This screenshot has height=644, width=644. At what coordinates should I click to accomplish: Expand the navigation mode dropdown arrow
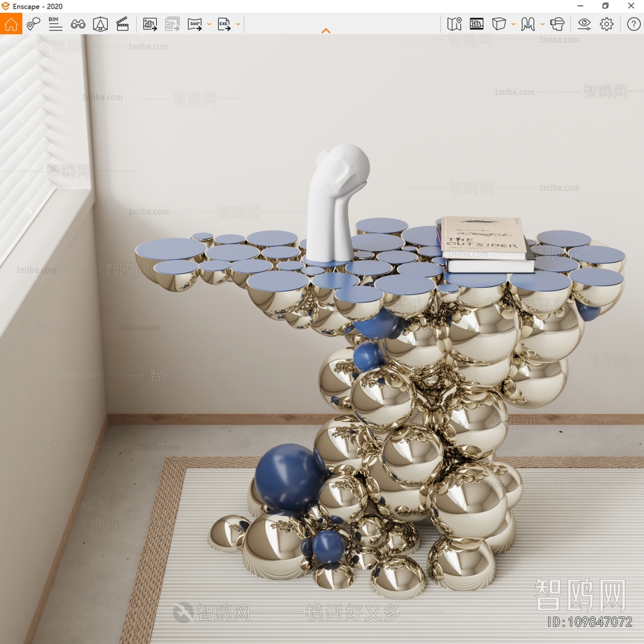coord(543,24)
